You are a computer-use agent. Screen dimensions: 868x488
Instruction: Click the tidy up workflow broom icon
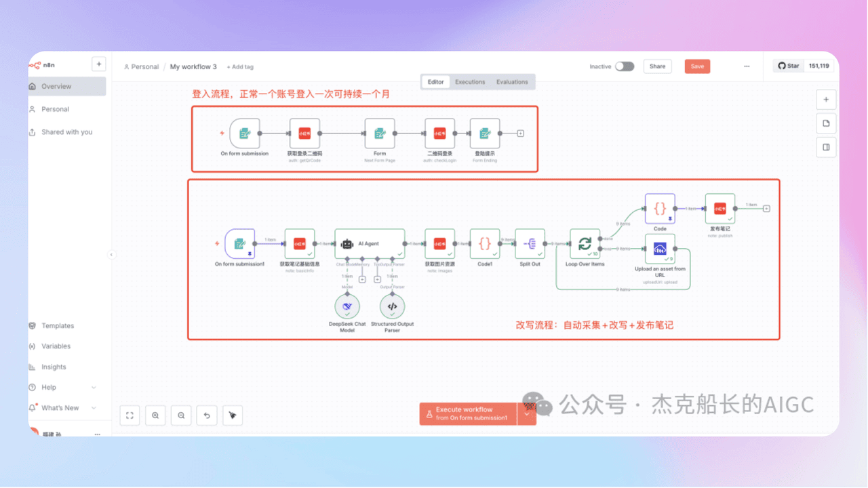pyautogui.click(x=233, y=415)
